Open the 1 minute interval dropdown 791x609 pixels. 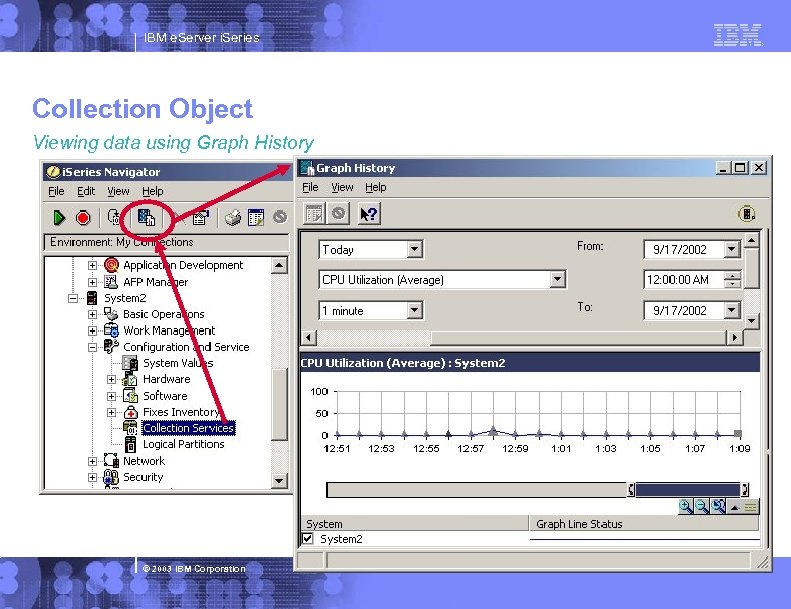pos(415,310)
